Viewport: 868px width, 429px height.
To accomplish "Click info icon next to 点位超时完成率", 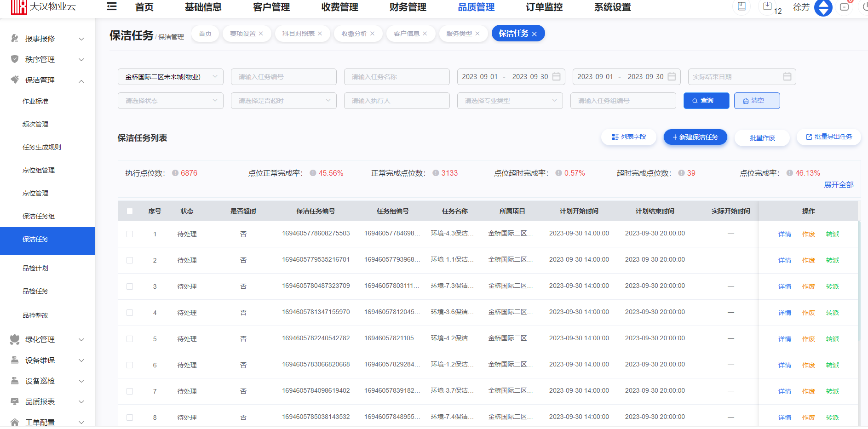I will click(558, 173).
